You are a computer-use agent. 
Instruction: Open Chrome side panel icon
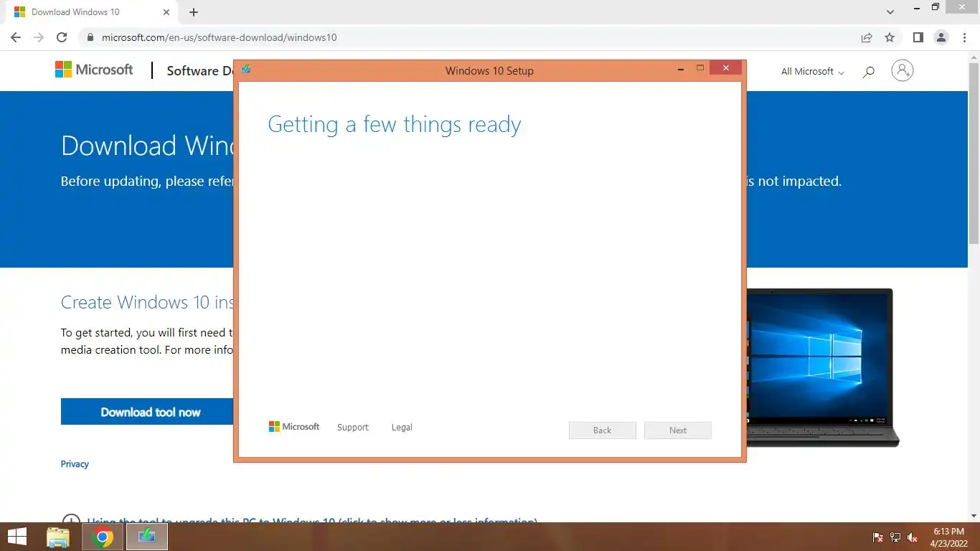click(x=918, y=37)
